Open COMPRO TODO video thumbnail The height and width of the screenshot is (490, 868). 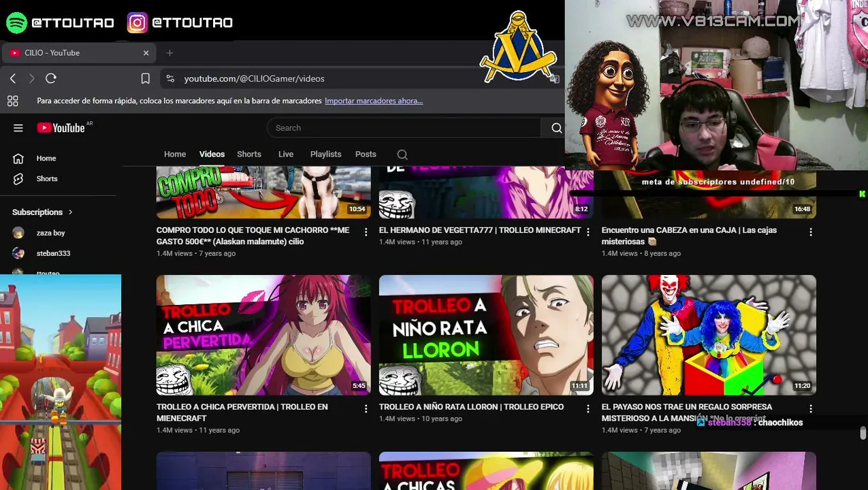point(263,193)
